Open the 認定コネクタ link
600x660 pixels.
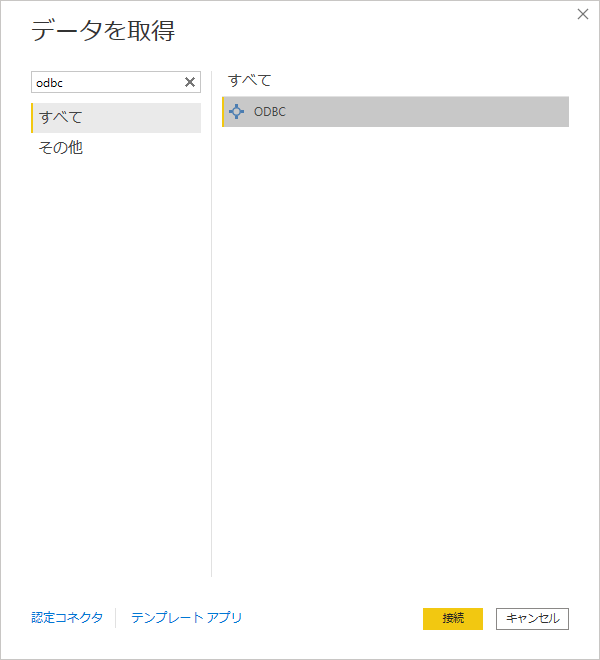pyautogui.click(x=67, y=618)
